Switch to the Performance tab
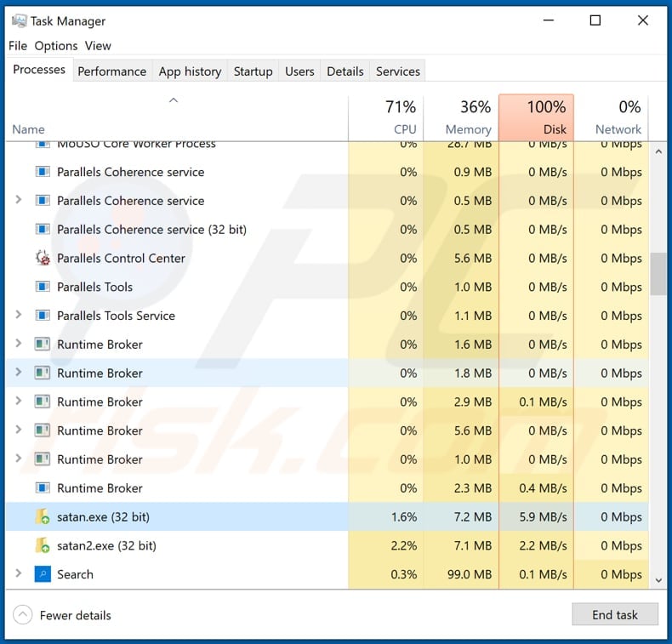The width and height of the screenshot is (672, 644). click(x=111, y=71)
